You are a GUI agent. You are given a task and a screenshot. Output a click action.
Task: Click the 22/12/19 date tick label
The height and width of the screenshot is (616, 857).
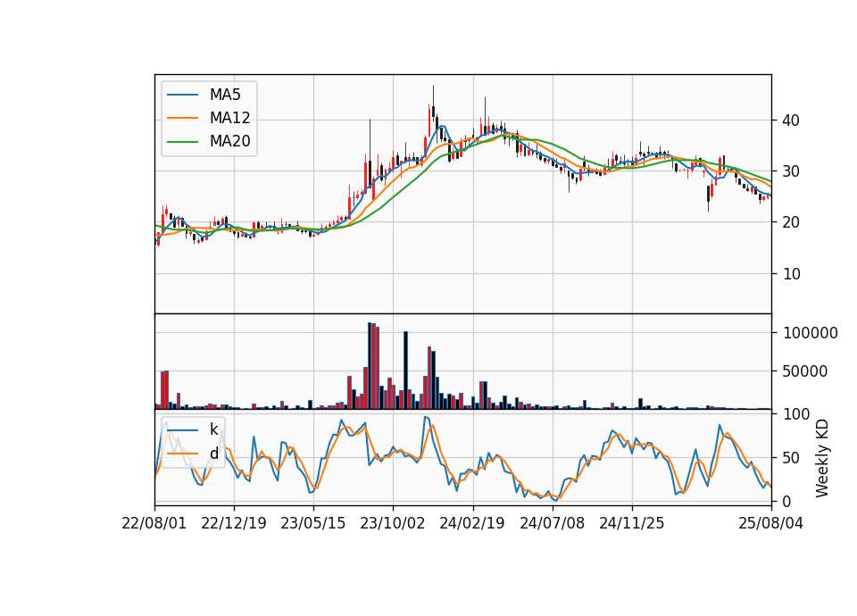point(234,523)
